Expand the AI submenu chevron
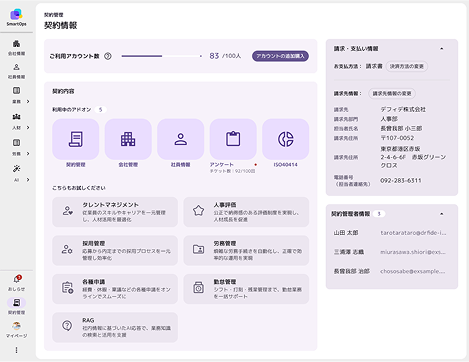Viewport: 469px width, 362px height. pos(28,180)
